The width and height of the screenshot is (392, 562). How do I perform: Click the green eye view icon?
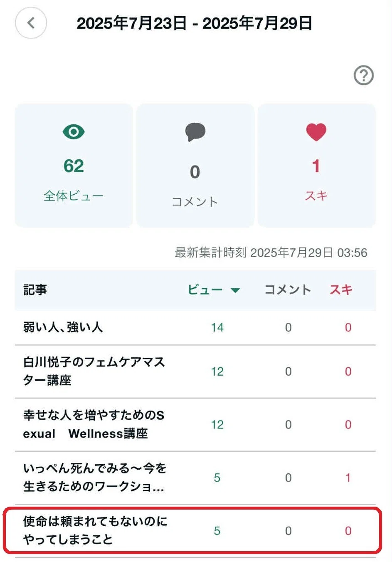coord(74,132)
